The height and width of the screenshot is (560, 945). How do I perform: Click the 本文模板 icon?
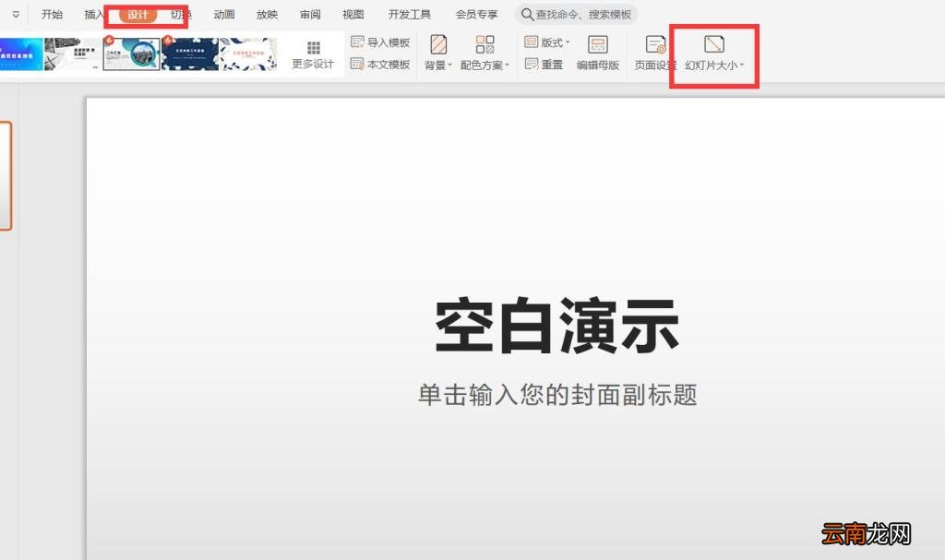tap(357, 64)
